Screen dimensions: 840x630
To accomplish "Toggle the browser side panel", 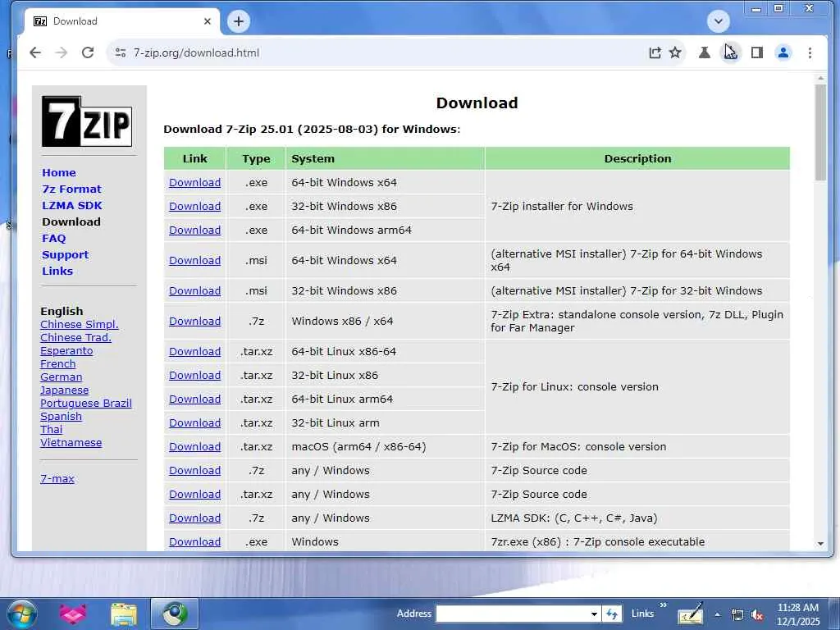I will click(757, 52).
